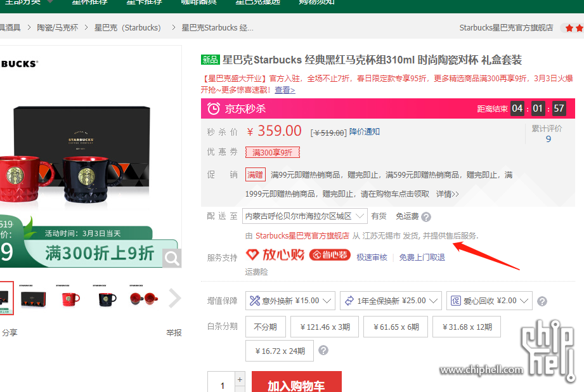Open the 星巴克Starbucks 经... breadcrumb

217,27
